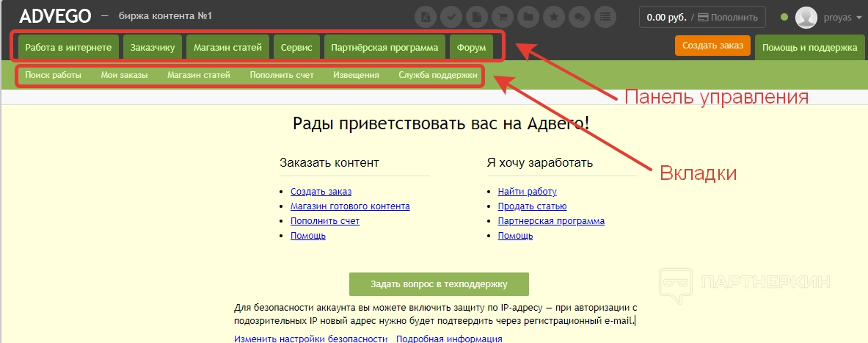Open the Сервис tab

point(296,48)
